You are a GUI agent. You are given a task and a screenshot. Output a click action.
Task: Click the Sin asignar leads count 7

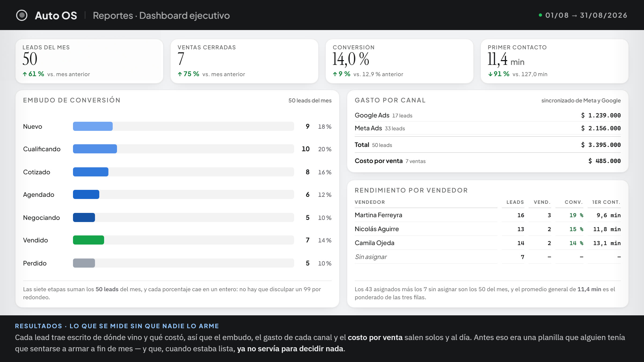click(522, 257)
